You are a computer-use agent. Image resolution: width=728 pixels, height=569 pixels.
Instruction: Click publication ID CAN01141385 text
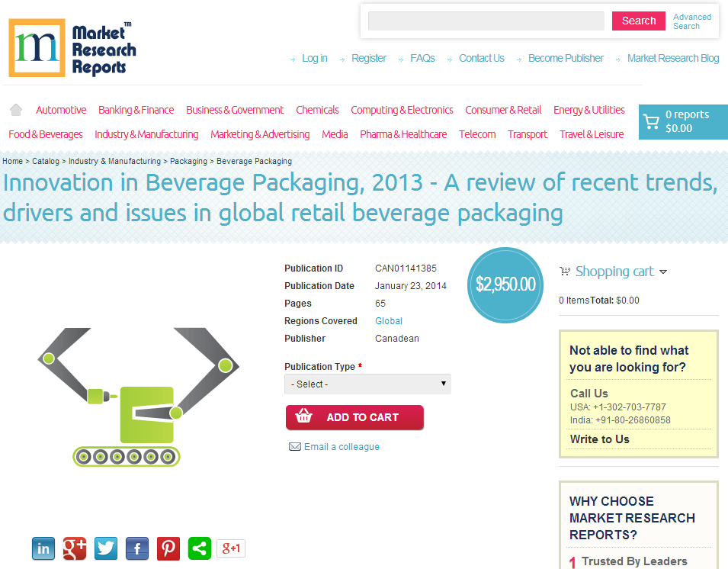click(x=406, y=268)
